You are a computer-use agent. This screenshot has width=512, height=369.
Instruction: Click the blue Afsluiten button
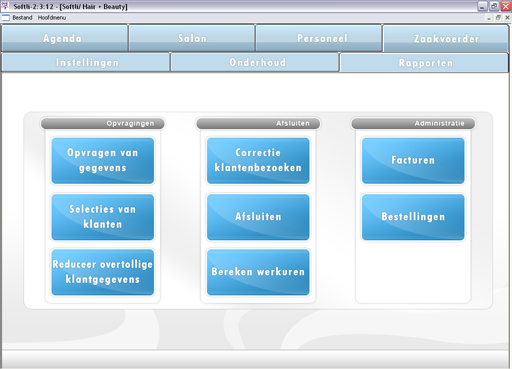click(258, 217)
